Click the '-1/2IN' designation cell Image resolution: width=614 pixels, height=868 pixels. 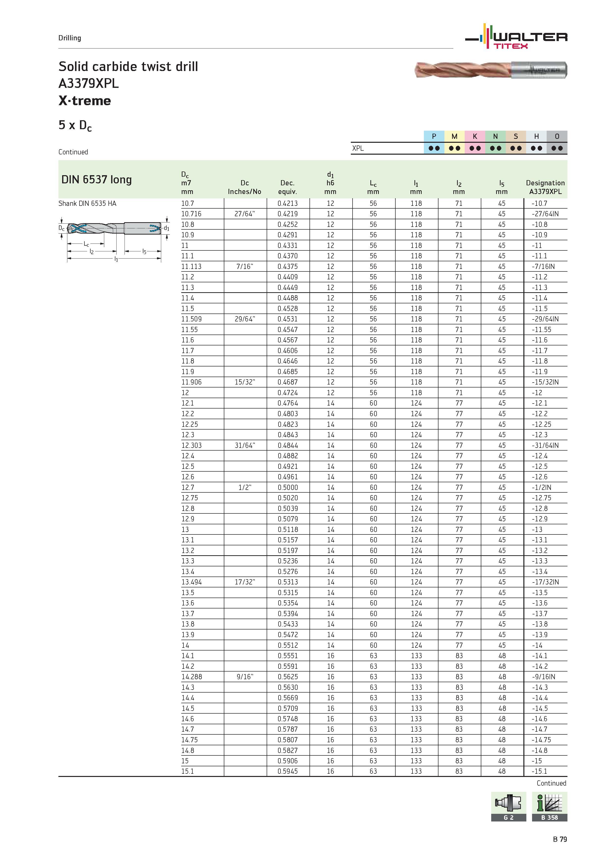coord(541,488)
